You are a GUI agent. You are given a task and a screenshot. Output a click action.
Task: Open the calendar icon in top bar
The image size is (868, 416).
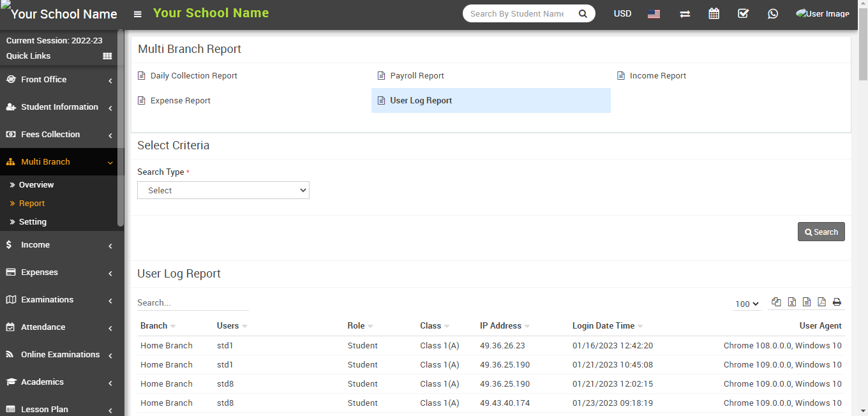pos(714,13)
